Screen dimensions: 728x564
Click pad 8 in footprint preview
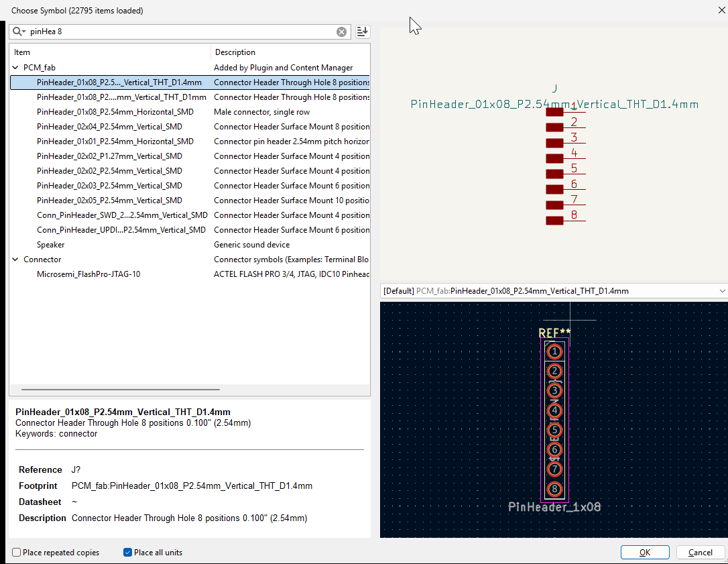554,489
